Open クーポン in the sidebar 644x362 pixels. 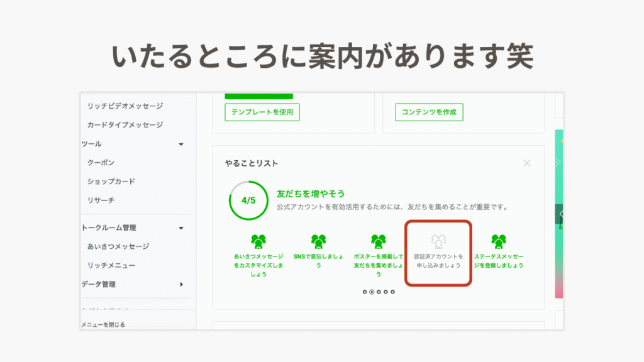tap(101, 163)
